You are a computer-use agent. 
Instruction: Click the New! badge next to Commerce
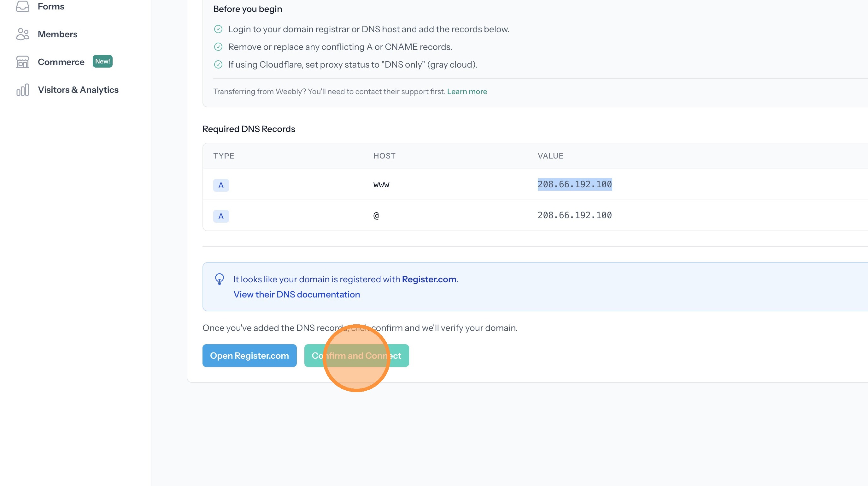103,61
